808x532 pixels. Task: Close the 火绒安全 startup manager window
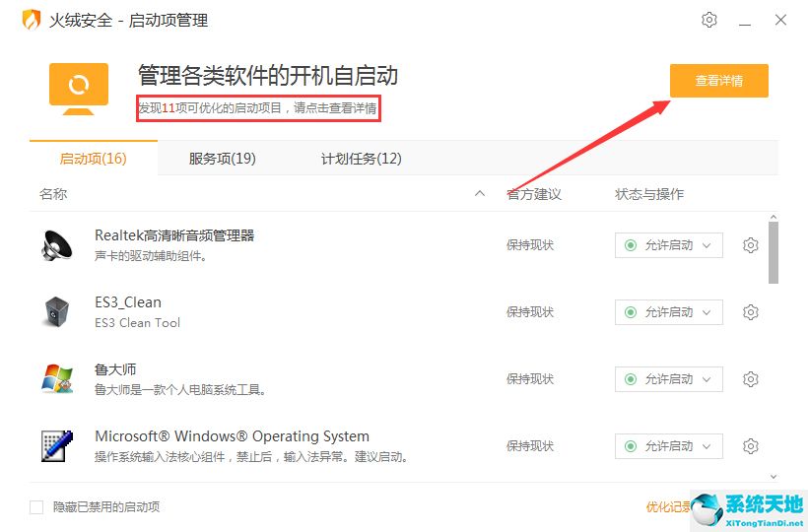pos(780,20)
